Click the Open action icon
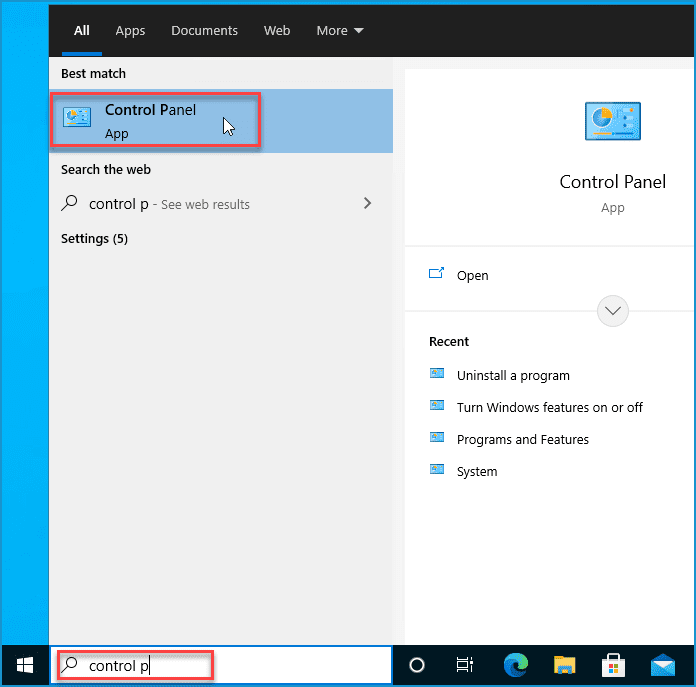The image size is (696, 687). (x=436, y=273)
